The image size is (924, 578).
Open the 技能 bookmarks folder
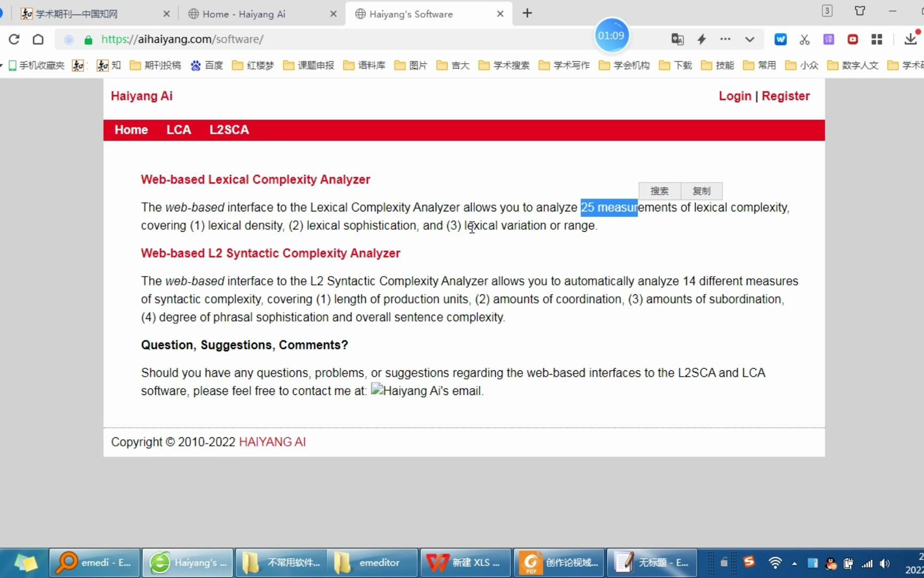coord(718,65)
